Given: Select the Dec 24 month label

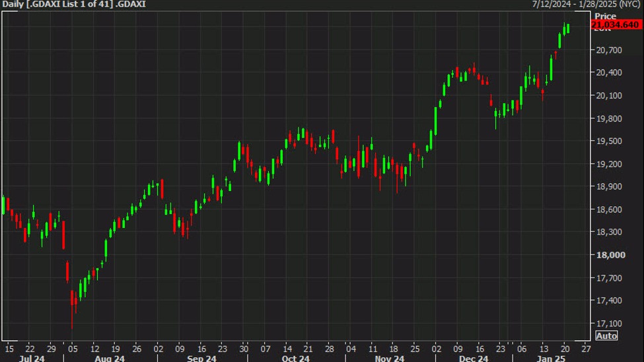Looking at the screenshot, I should pyautogui.click(x=474, y=357).
